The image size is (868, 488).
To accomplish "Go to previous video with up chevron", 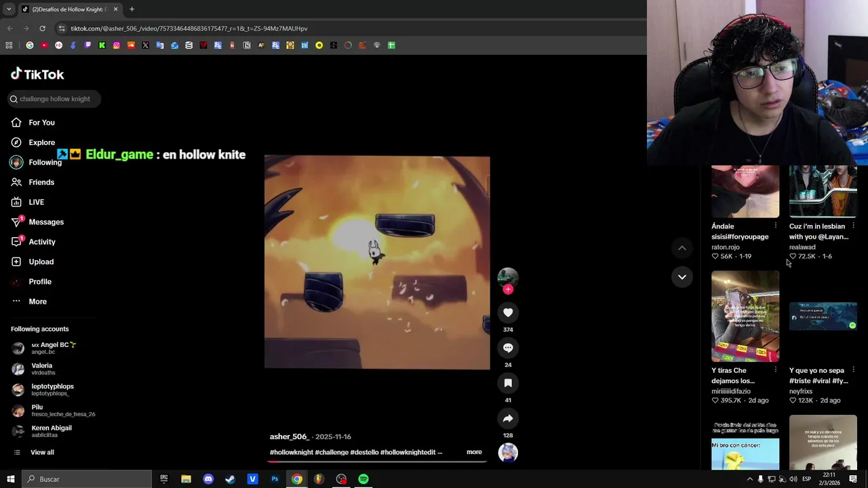I will [x=682, y=248].
